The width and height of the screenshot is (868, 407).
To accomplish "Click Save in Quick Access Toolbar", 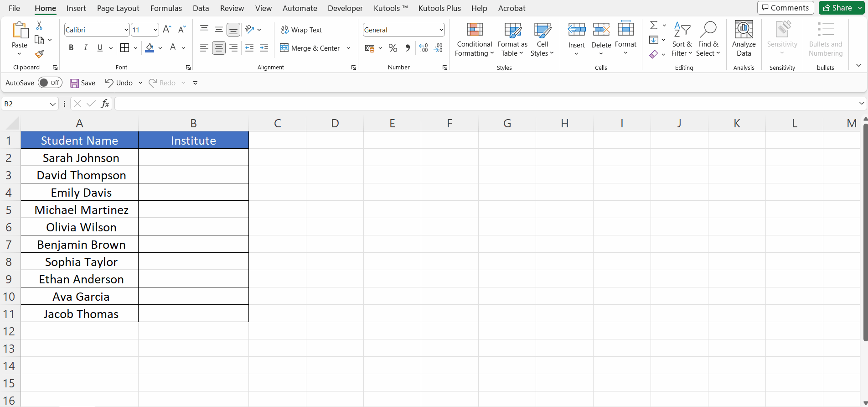I will [x=83, y=83].
